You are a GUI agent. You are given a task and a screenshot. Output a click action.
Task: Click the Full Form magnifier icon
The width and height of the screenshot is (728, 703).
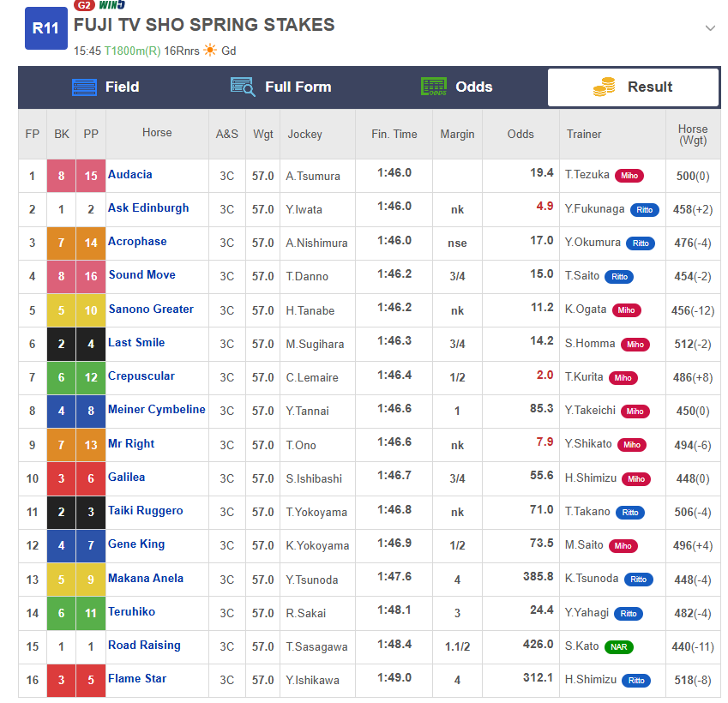[x=243, y=87]
